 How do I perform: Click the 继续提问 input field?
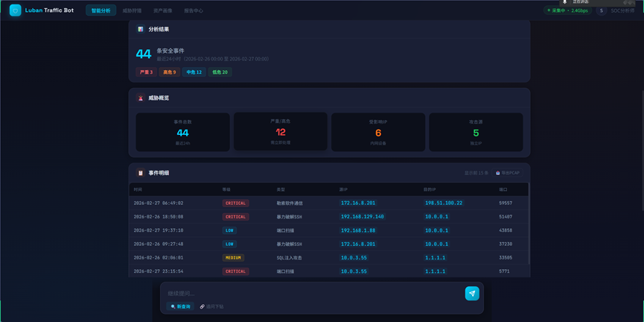[313, 293]
